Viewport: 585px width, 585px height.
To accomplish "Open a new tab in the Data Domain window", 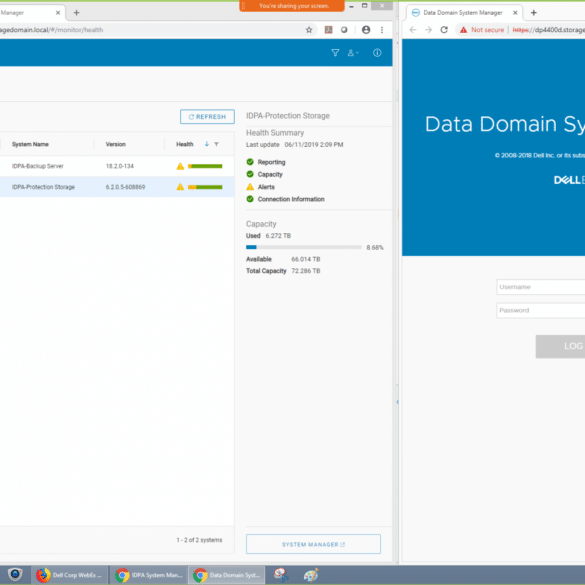I will 534,13.
